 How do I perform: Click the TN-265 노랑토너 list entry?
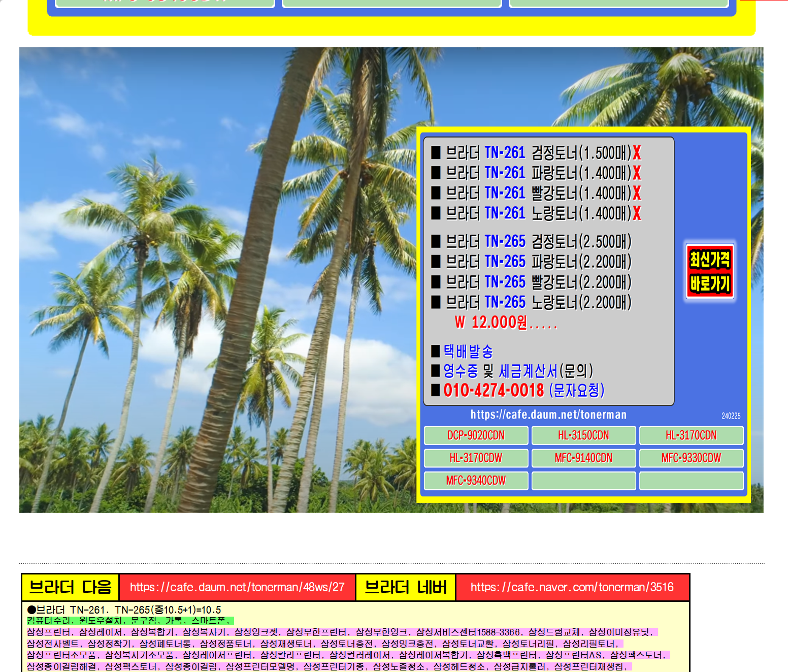(531, 302)
